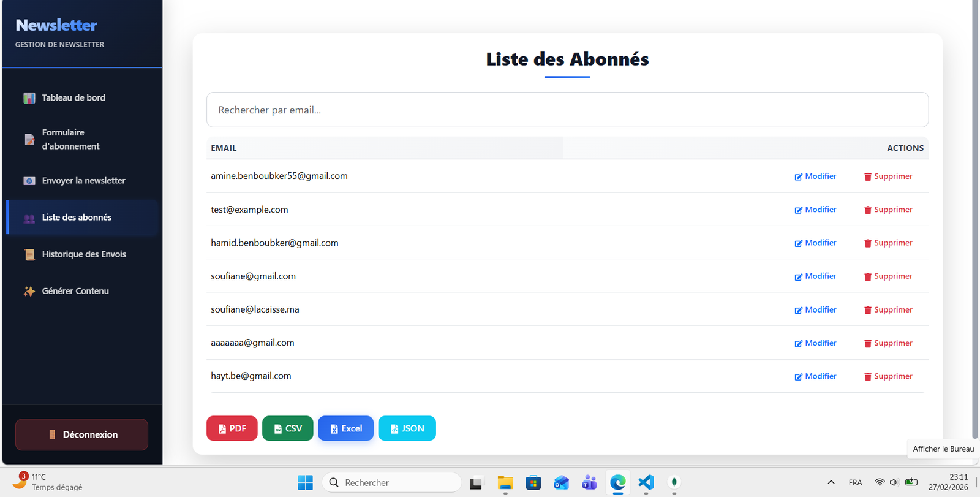Export subscribers as JSON
This screenshot has height=497, width=980.
click(x=407, y=428)
